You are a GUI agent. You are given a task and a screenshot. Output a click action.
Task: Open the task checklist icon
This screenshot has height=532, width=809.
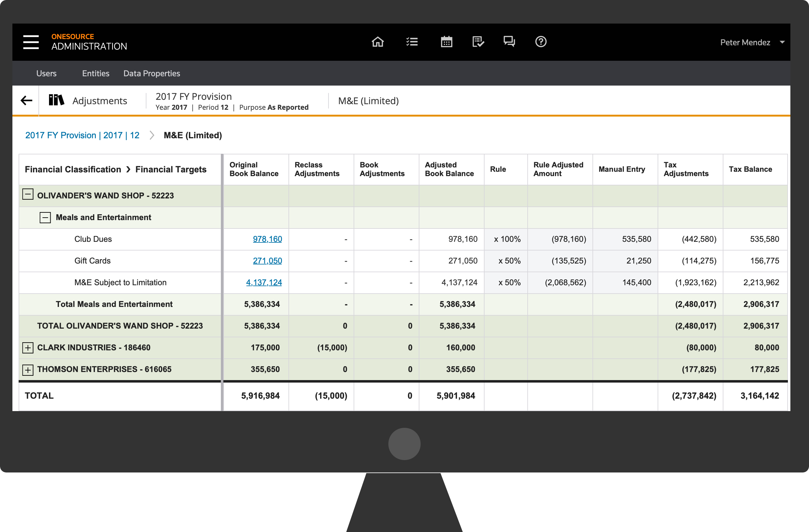(412, 42)
